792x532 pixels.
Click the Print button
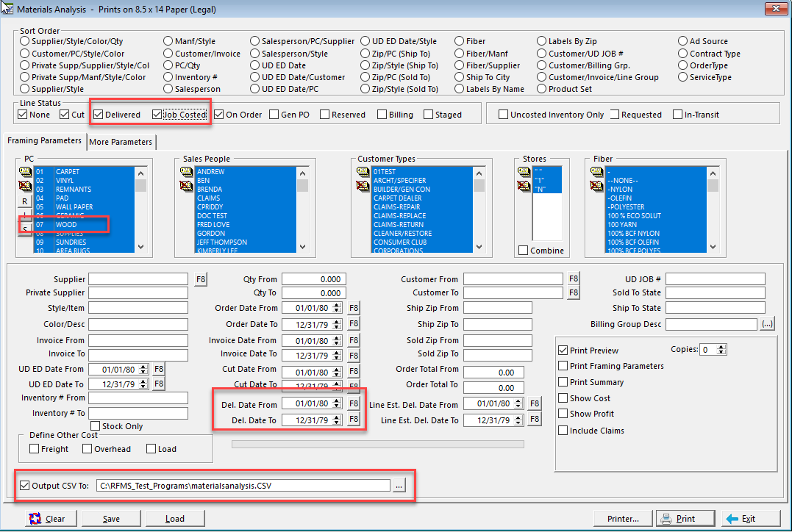pyautogui.click(x=685, y=518)
